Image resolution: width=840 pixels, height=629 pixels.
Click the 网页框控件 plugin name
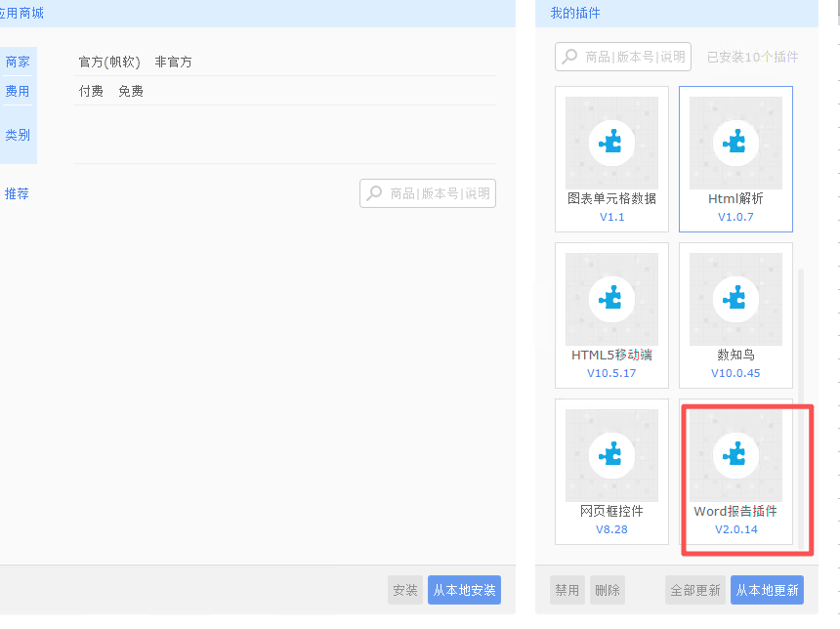[x=611, y=511]
